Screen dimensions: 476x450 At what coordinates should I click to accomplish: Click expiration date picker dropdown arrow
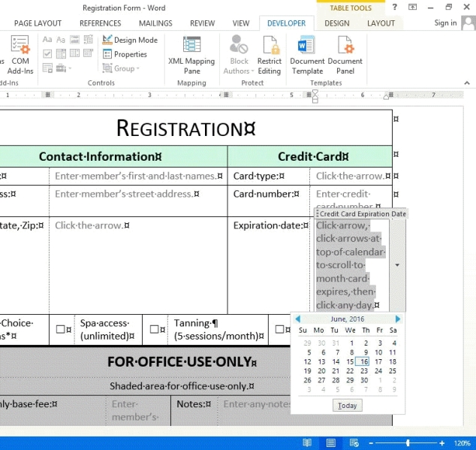pos(397,265)
